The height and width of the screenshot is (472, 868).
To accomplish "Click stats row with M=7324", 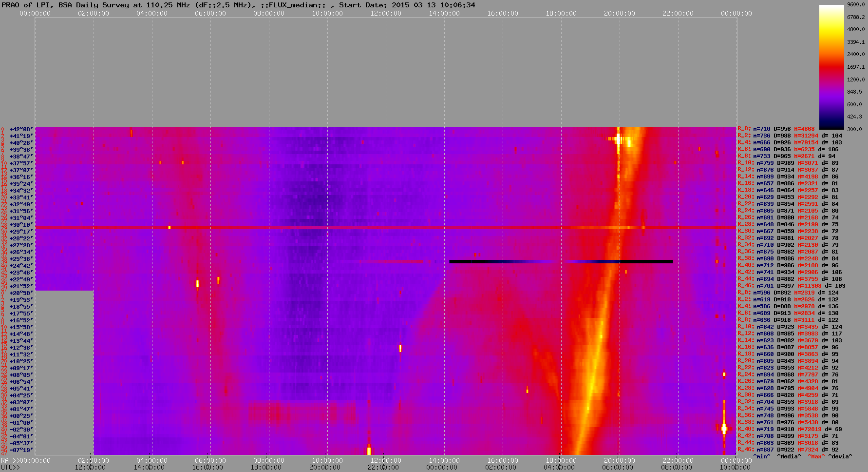I will point(788,450).
